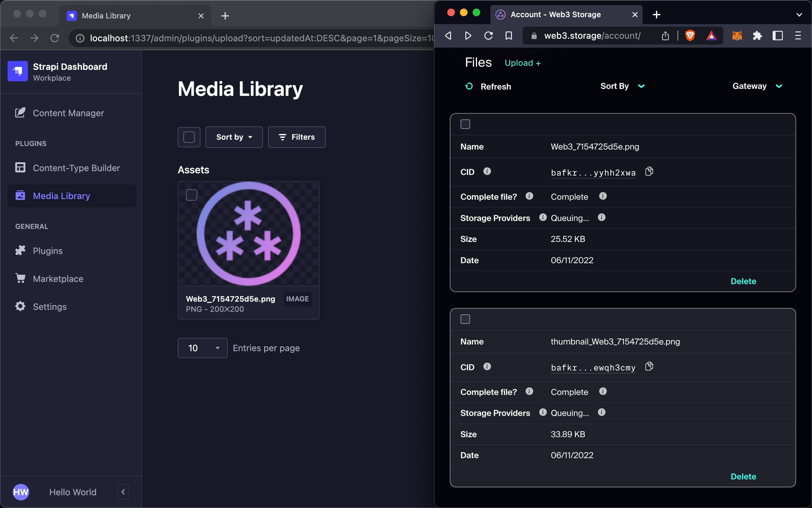This screenshot has height=508, width=812.
Task: Open Content-Type Builder plugin
Action: (67, 168)
